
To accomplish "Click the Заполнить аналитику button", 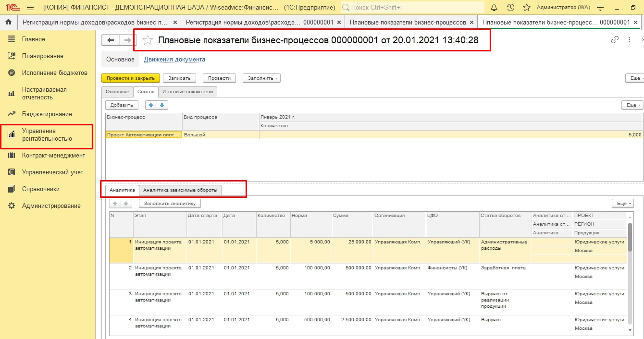I will [170, 204].
